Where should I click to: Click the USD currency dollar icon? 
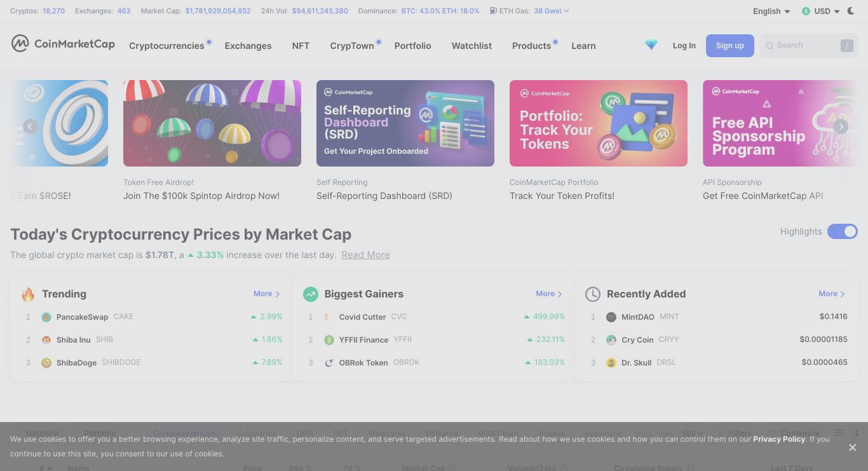[806, 11]
